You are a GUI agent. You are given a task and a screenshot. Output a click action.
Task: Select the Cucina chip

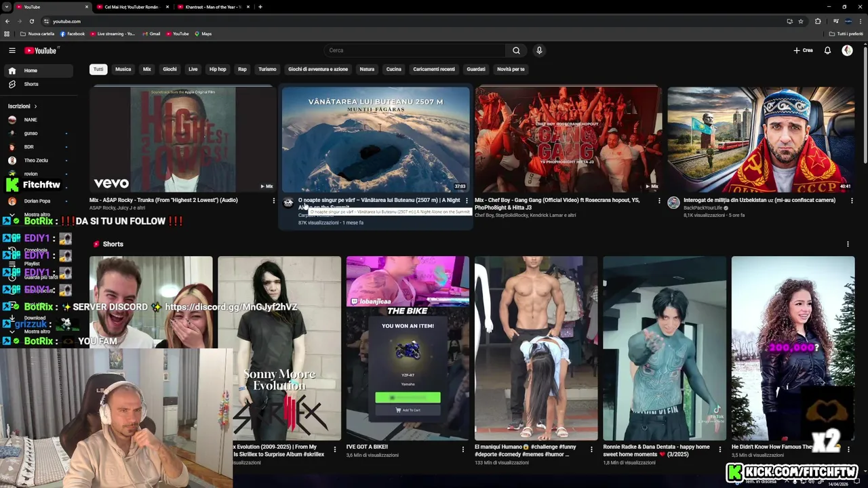[394, 69]
